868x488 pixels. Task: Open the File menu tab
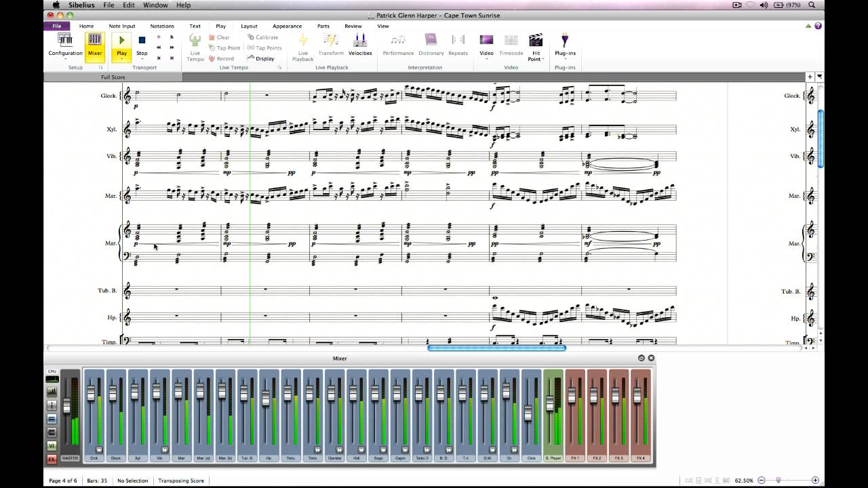(x=57, y=26)
